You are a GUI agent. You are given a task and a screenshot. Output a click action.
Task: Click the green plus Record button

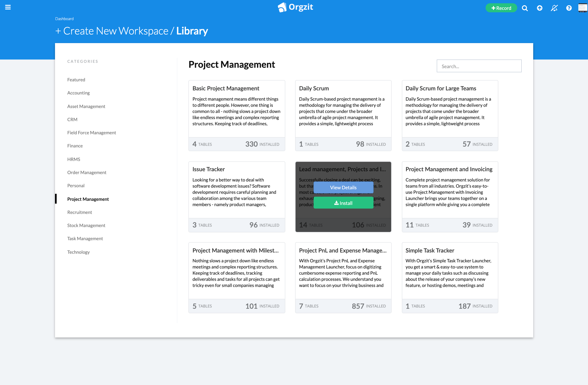click(501, 8)
